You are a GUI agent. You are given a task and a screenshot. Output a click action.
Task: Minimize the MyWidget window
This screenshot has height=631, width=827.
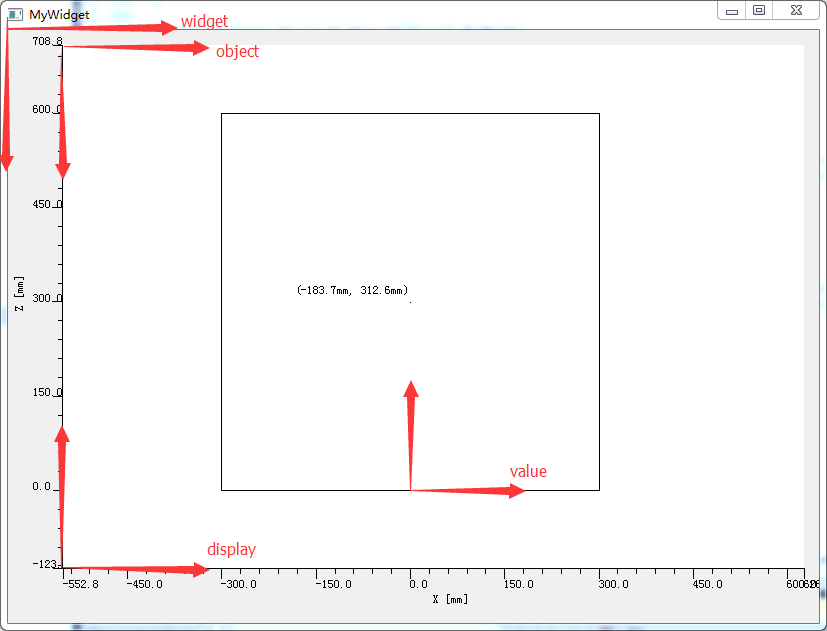pos(732,11)
